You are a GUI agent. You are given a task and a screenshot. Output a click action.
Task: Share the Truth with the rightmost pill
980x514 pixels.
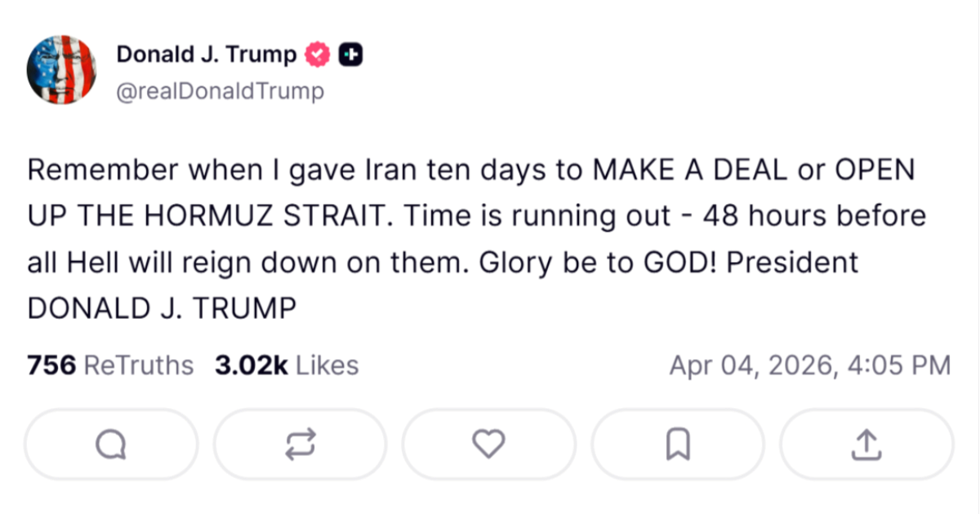pos(866,444)
